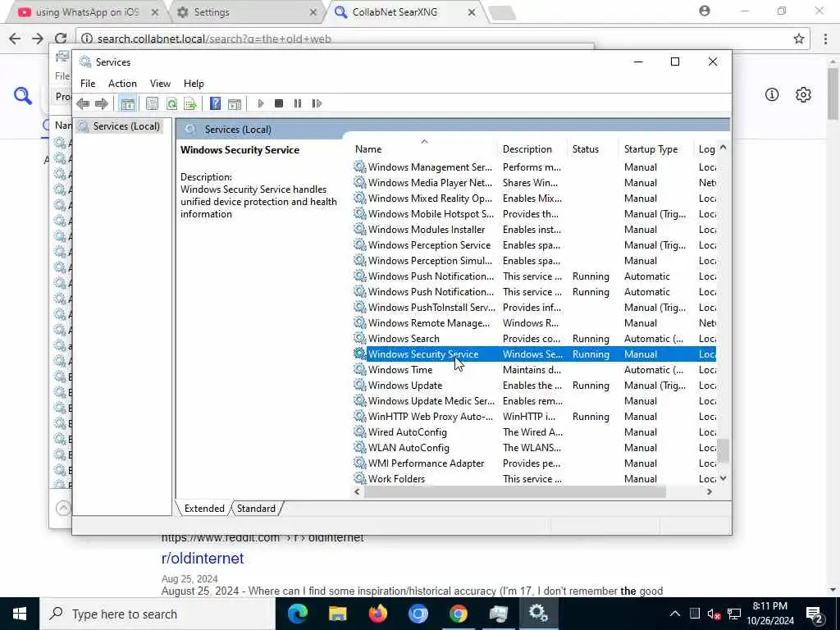Click the Back arrow in Services toolbar
This screenshot has width=840, height=630.
click(83, 103)
